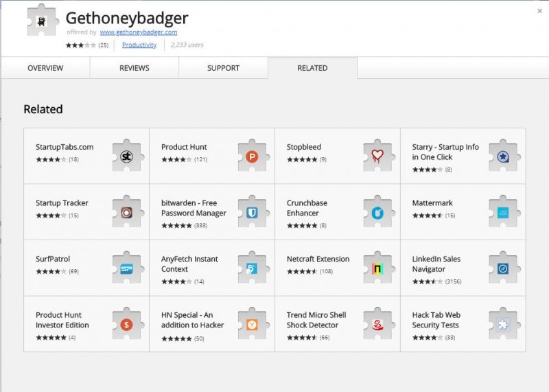Viewport: 549px width, 392px height.
Task: Click the bitwarden - Free Password Manager title
Action: coord(194,208)
